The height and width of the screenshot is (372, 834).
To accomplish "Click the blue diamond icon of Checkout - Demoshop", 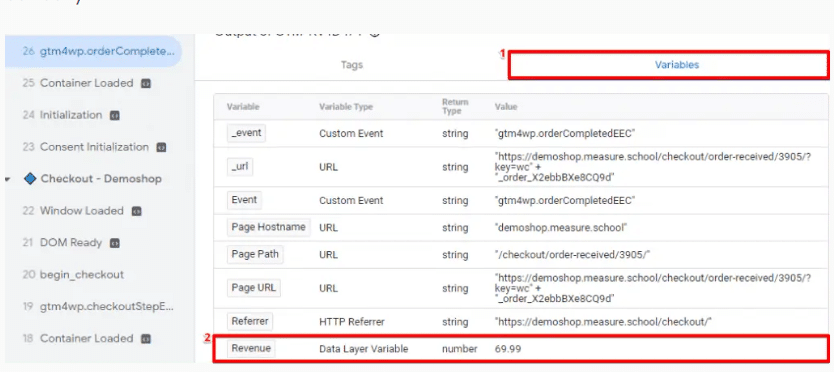I will 30,179.
